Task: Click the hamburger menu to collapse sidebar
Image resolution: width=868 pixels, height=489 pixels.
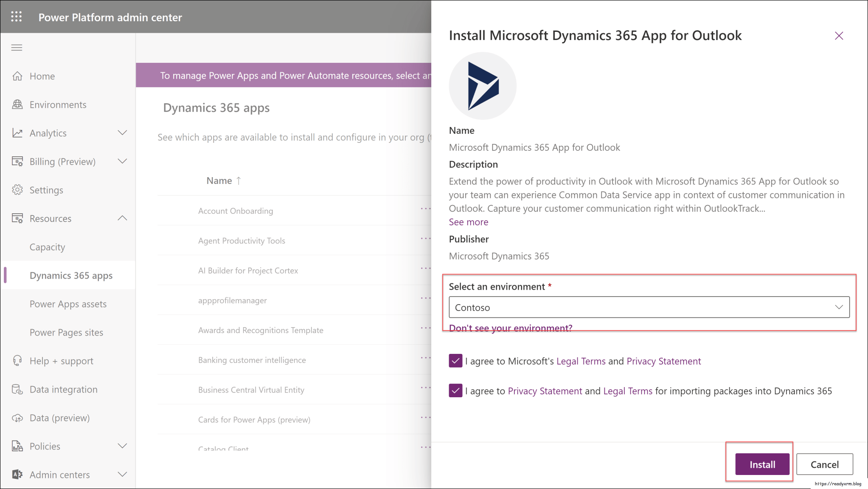Action: click(x=17, y=47)
